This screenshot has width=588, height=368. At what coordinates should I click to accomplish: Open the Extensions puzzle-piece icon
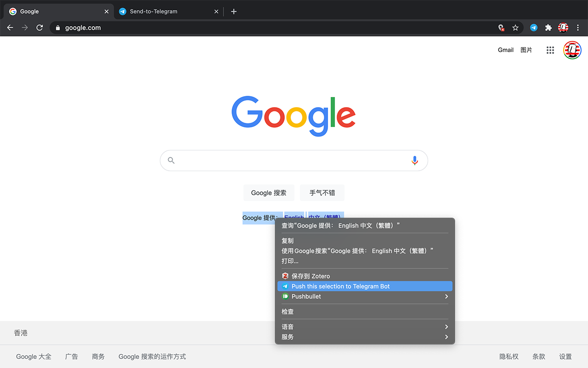(x=548, y=28)
